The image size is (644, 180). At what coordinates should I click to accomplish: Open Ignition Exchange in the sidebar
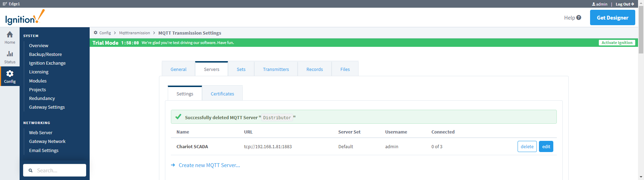47,63
